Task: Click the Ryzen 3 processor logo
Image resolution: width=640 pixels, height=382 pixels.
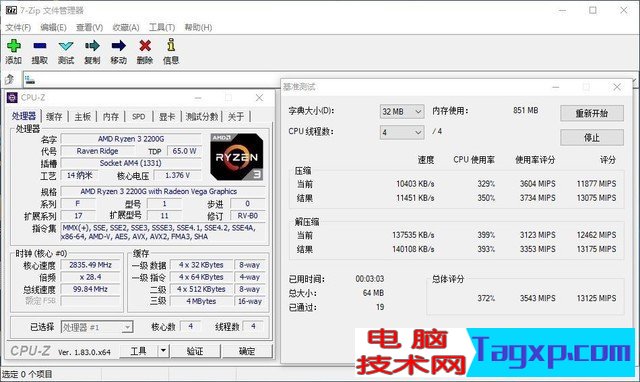Action: click(237, 157)
